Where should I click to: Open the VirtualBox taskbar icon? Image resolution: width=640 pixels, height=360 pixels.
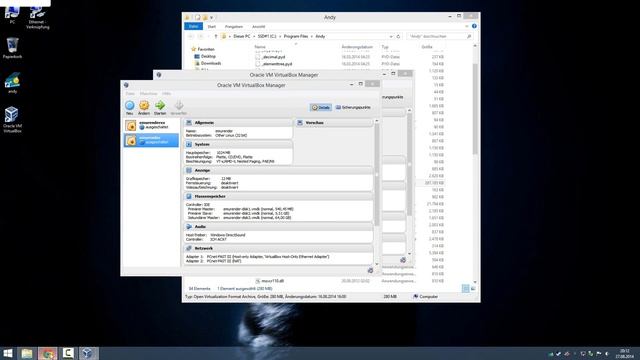pyautogui.click(x=87, y=353)
